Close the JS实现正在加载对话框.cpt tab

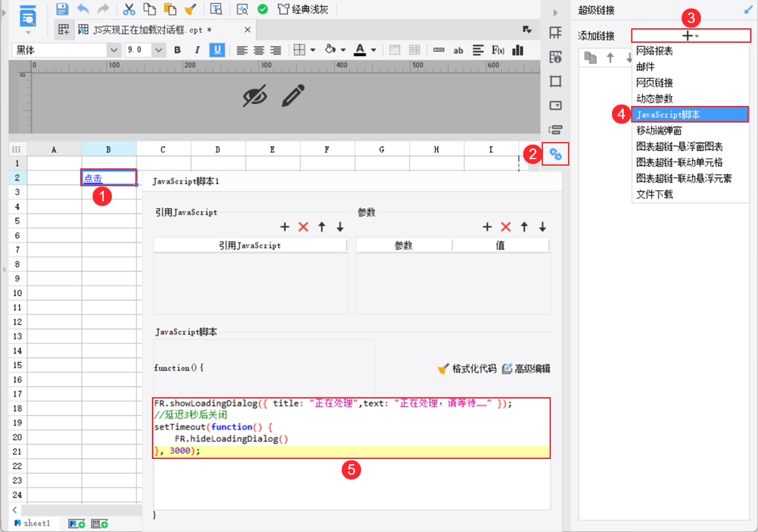tap(247, 30)
